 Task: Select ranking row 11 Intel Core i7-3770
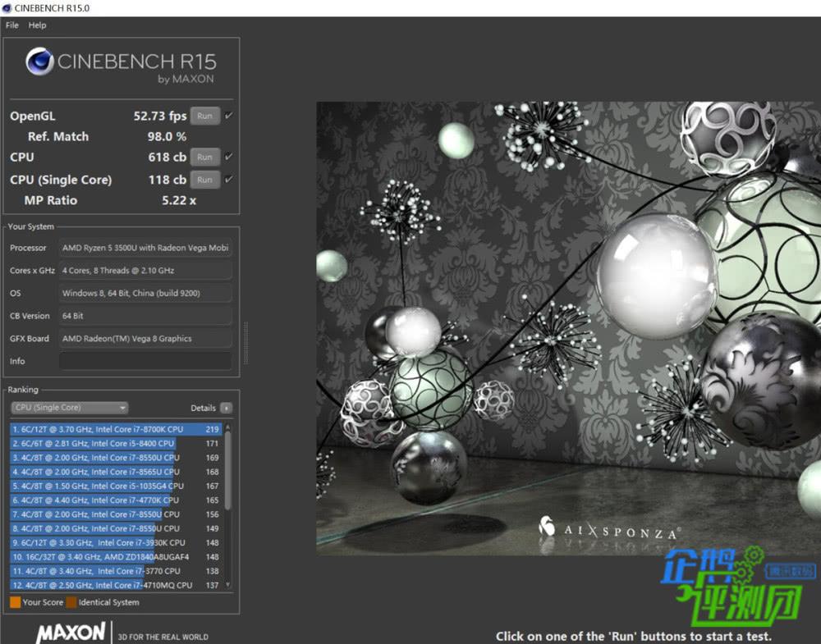(116, 571)
